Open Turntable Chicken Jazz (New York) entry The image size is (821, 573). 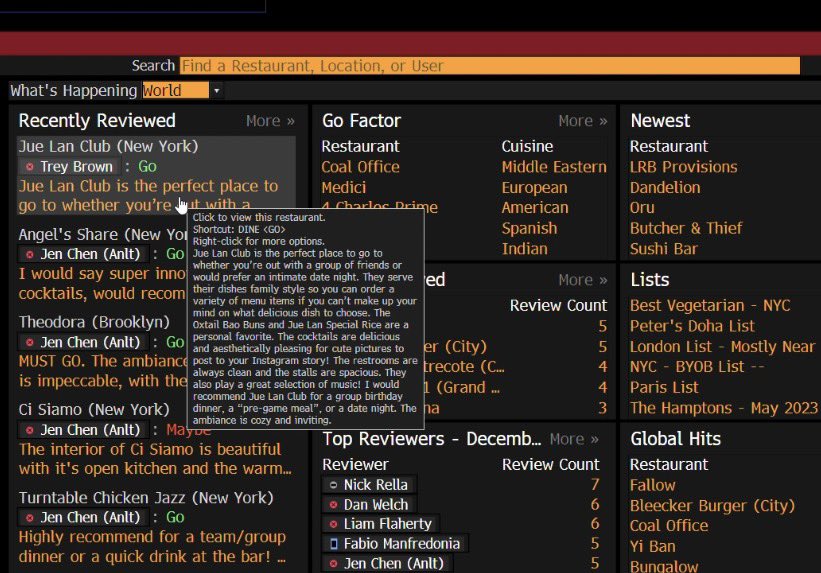(146, 498)
